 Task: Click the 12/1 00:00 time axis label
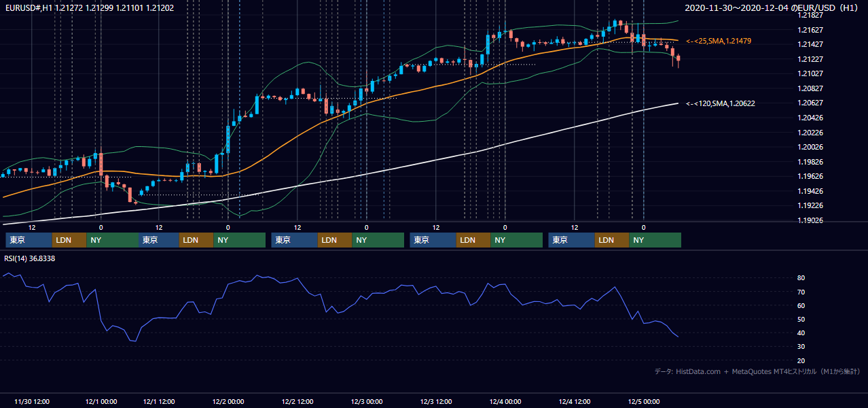pyautogui.click(x=101, y=401)
